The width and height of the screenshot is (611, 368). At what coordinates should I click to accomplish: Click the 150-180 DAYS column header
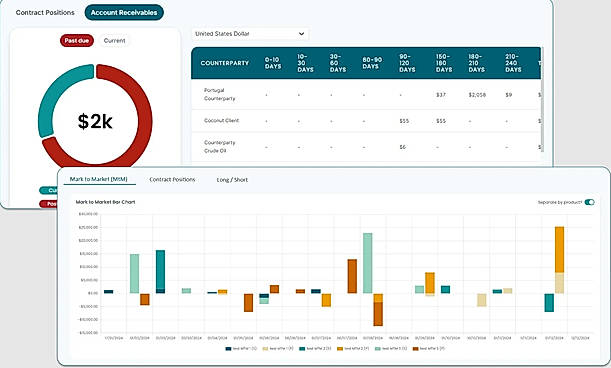(x=444, y=63)
